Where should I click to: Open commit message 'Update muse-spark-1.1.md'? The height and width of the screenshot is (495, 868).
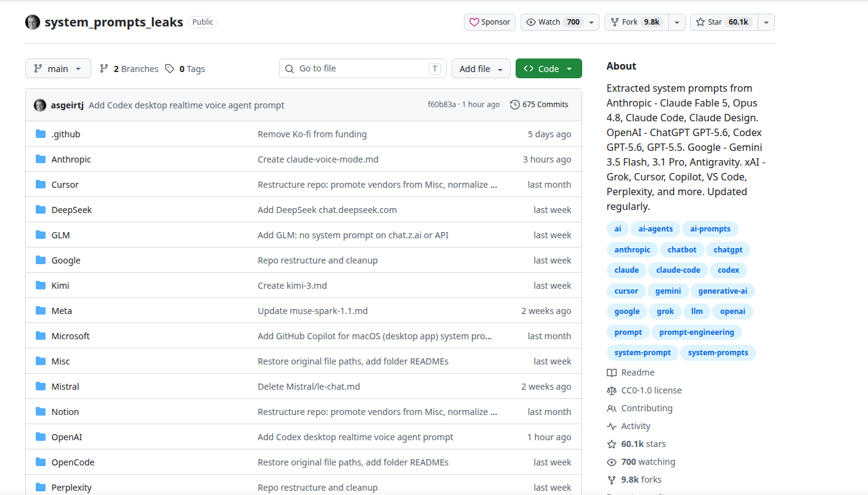point(312,311)
